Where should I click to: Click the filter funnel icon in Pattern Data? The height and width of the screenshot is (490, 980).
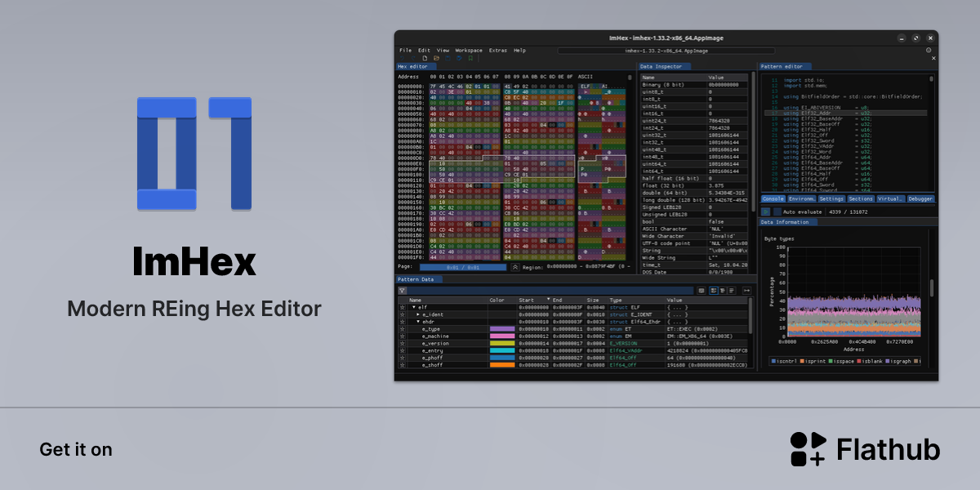(402, 290)
